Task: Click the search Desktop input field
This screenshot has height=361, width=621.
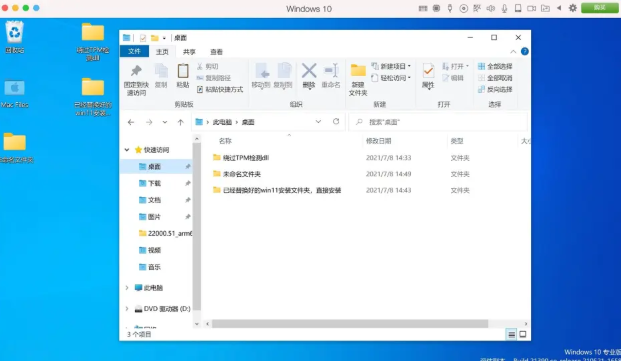Action: tap(438, 122)
